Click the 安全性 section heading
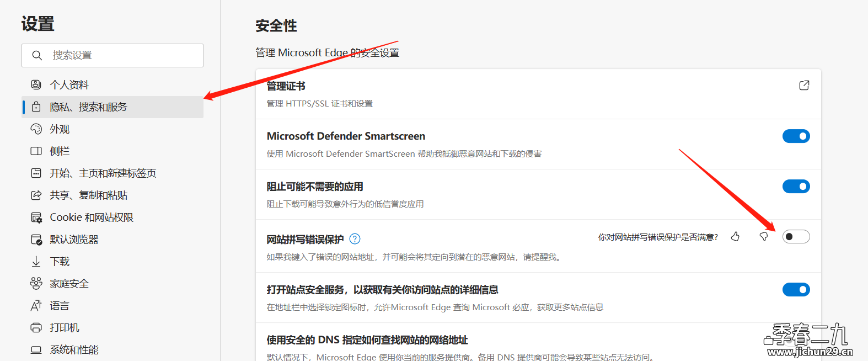Image resolution: width=868 pixels, height=361 pixels. (x=276, y=25)
